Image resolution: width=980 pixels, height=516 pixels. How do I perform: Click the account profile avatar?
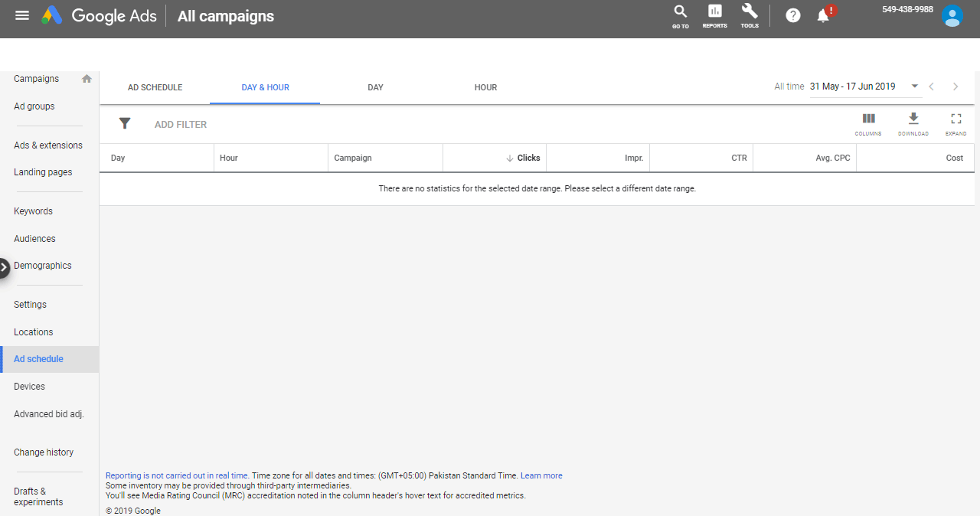(x=952, y=16)
